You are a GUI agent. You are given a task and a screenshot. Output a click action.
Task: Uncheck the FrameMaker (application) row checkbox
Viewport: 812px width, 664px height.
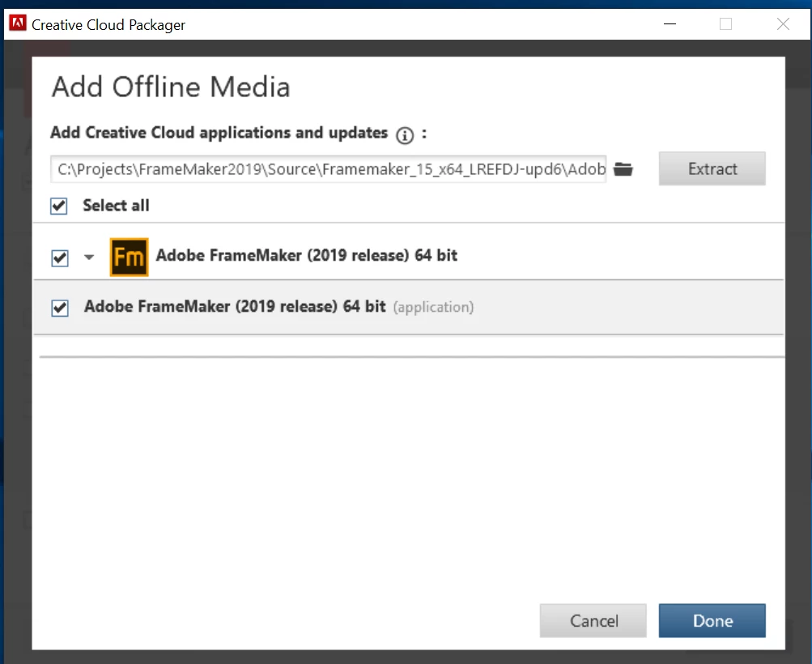pyautogui.click(x=60, y=308)
